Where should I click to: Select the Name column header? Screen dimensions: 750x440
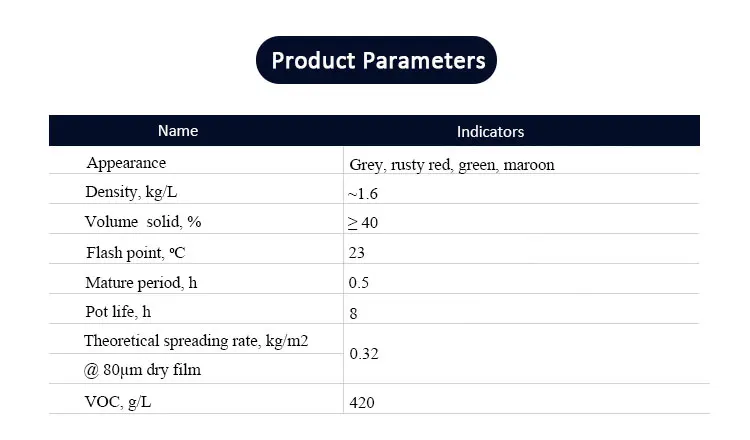tap(178, 131)
